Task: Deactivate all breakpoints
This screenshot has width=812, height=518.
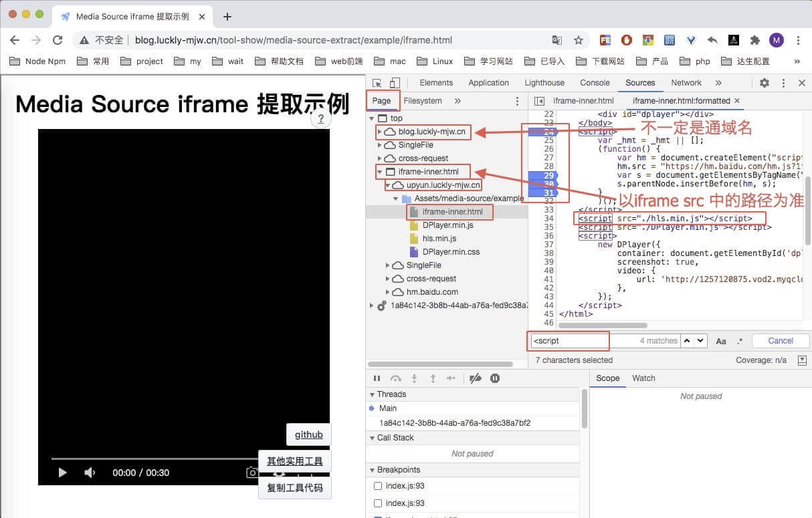Action: pos(476,378)
